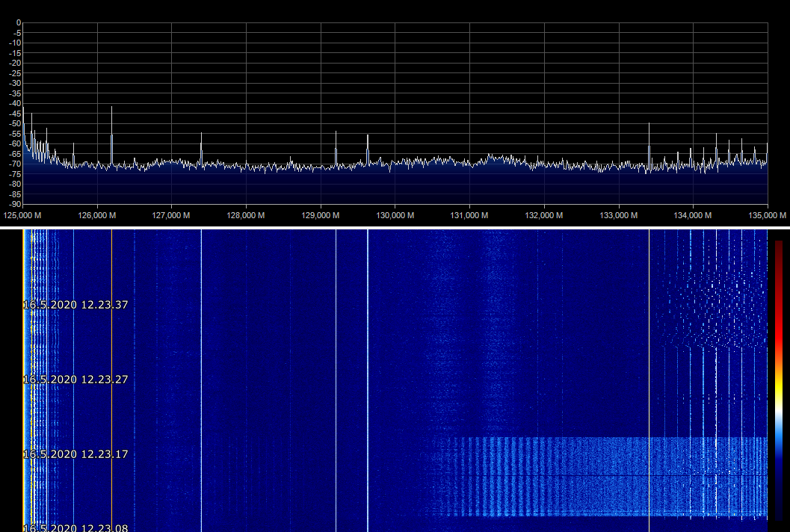Click the 128,000 M frequency axis label
Viewport: 790px width, 532px height.
click(x=246, y=215)
